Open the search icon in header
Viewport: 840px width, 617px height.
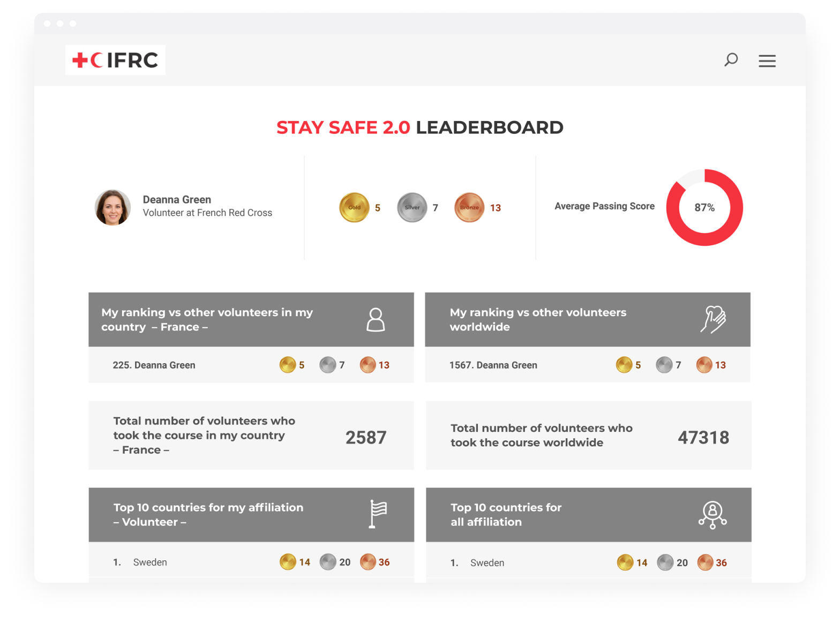coord(731,59)
